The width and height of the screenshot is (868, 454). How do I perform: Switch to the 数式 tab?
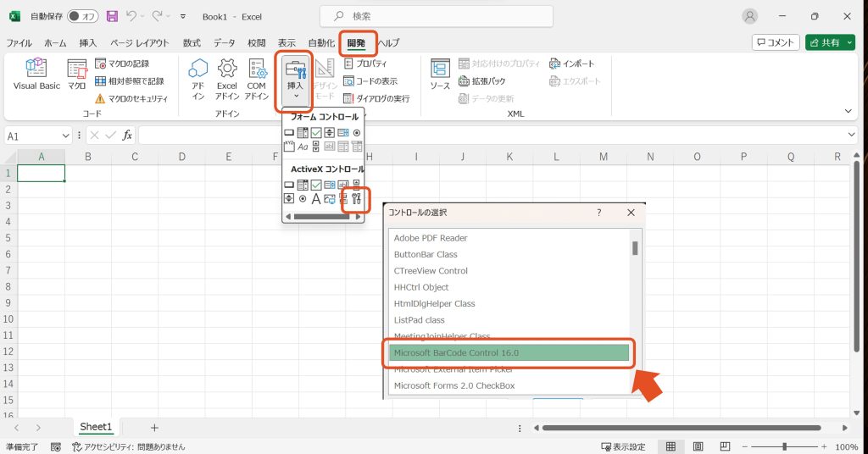(192, 42)
